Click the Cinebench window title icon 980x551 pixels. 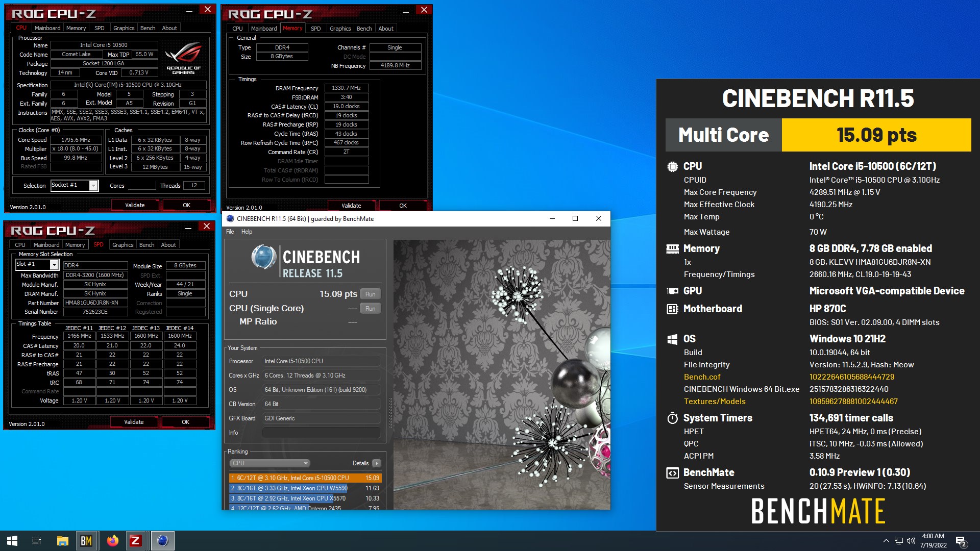tap(230, 218)
